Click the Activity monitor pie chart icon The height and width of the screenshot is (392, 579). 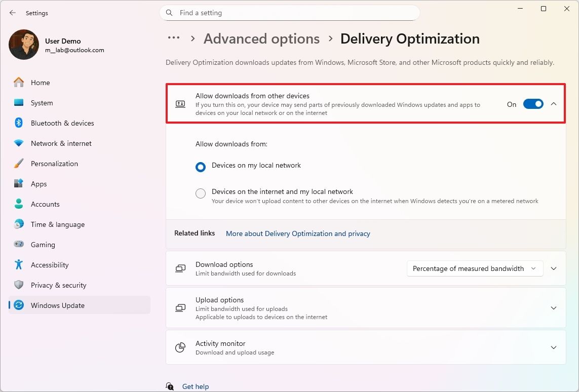[180, 347]
